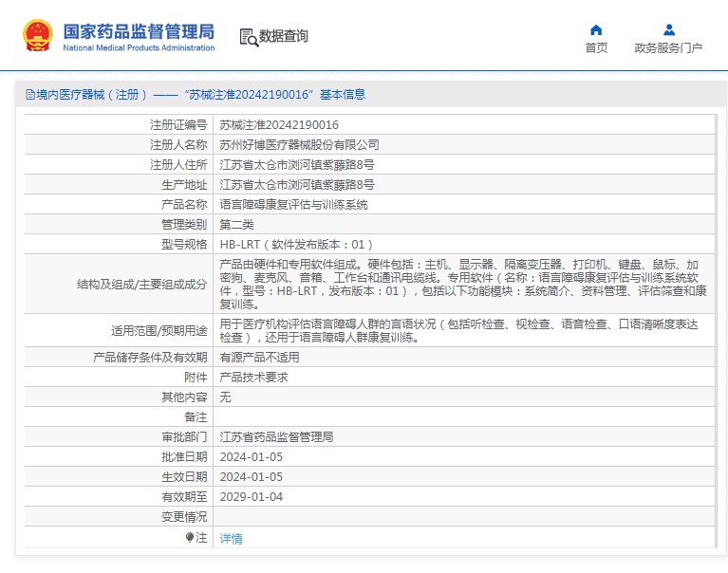The width and height of the screenshot is (728, 573).
Task: Click the 数据查询 magnifier document icon
Action: (249, 37)
